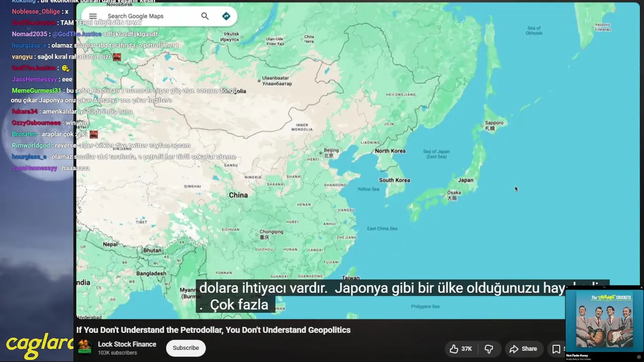This screenshot has width=644, height=362.
Task: Click the Google Maps search magnifier icon
Action: 205,16
